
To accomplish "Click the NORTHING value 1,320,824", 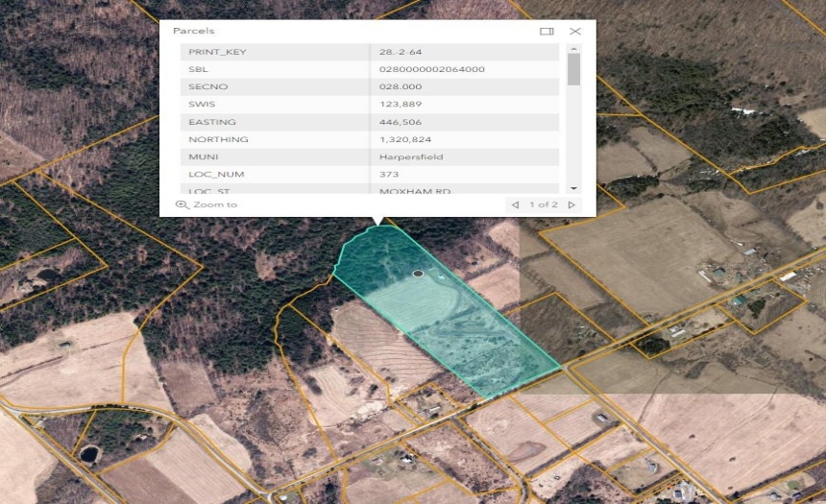I will point(406,139).
